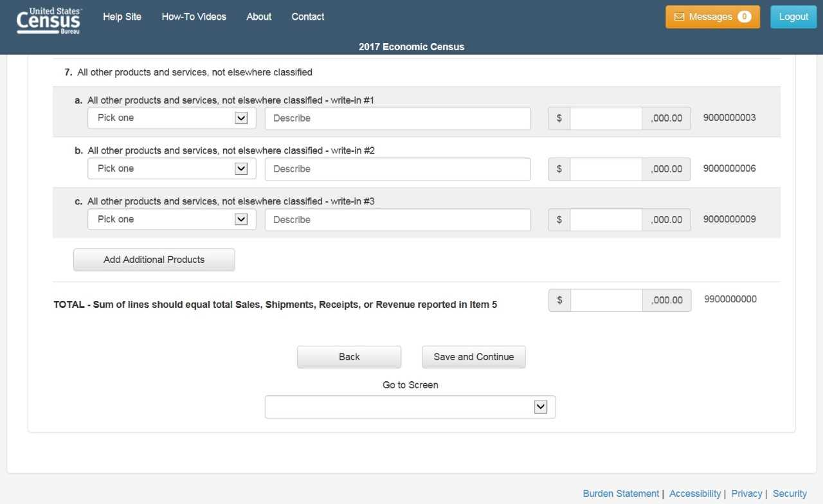Expand the write-in #3 Pick one dropdown
This screenshot has height=504, width=823.
(x=172, y=220)
